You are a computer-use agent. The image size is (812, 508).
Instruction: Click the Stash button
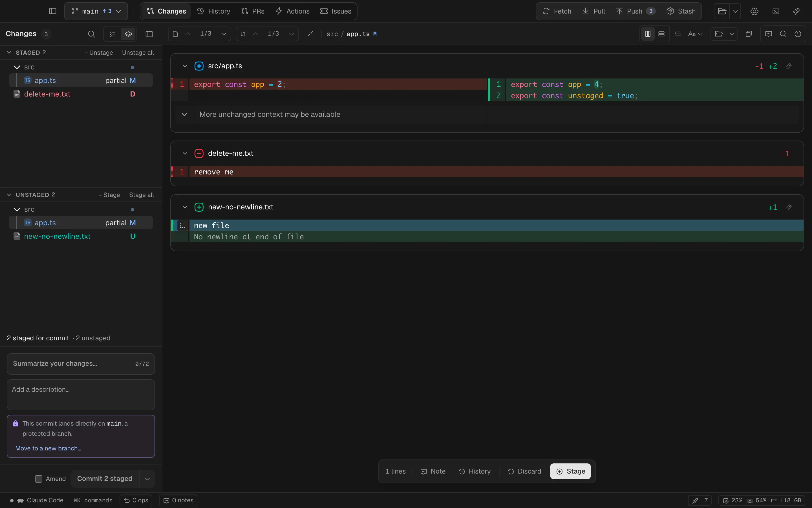(681, 11)
